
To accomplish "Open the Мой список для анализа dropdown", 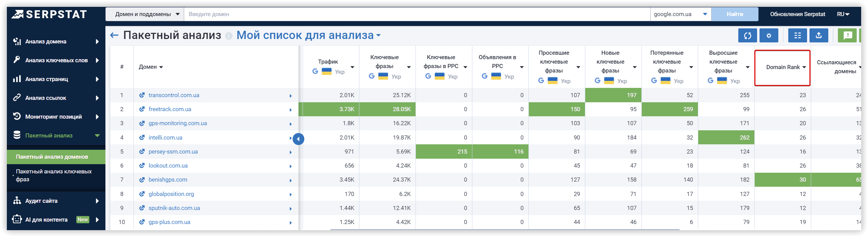I will (x=308, y=35).
